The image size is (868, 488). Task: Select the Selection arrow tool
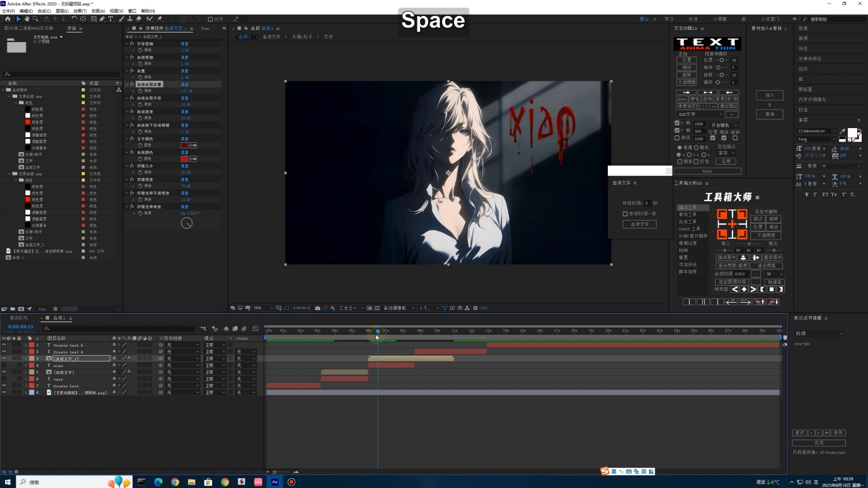coord(19,19)
